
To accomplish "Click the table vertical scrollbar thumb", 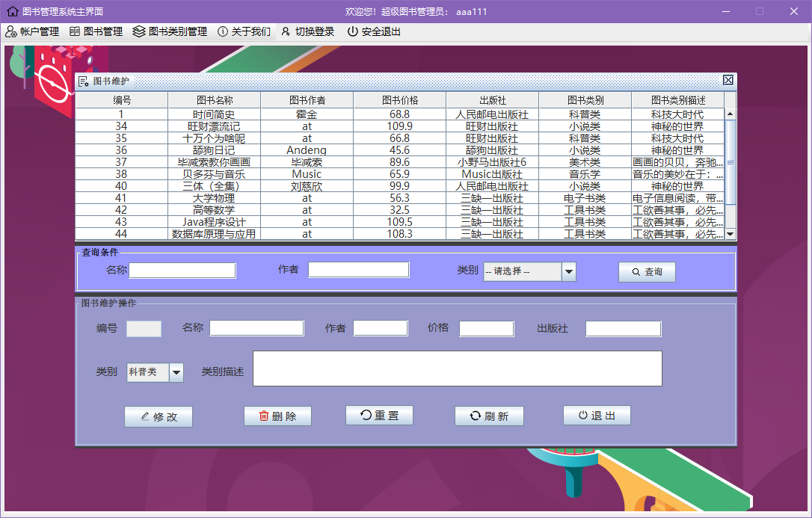I will point(731,162).
